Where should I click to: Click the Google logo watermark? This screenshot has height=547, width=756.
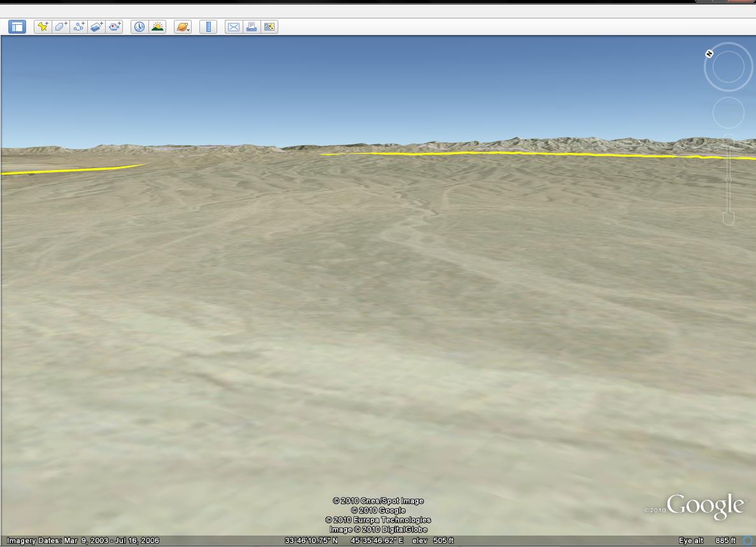pos(705,506)
